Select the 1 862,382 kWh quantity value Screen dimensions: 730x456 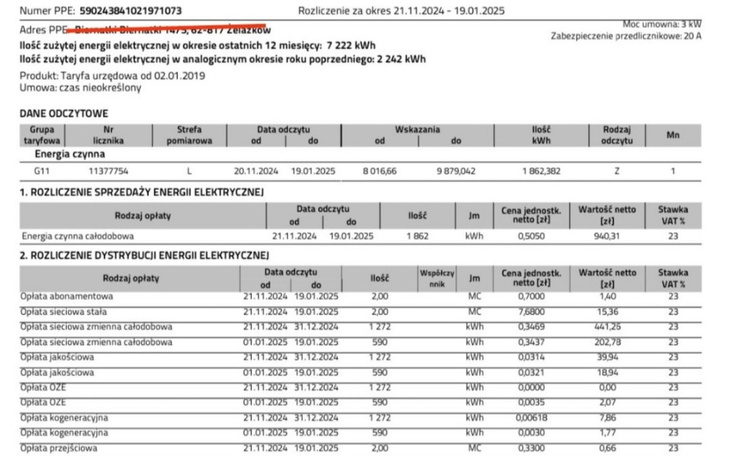(550, 171)
